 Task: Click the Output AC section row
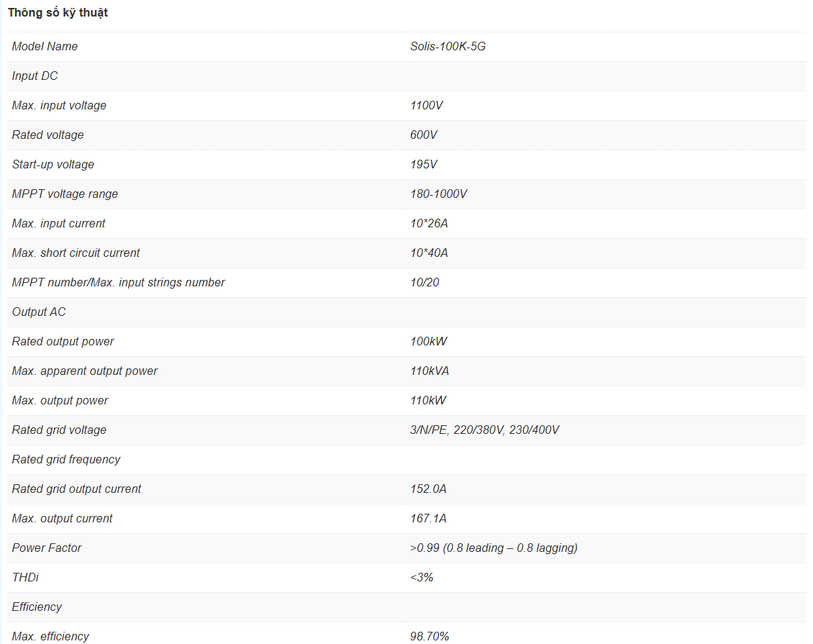point(40,312)
